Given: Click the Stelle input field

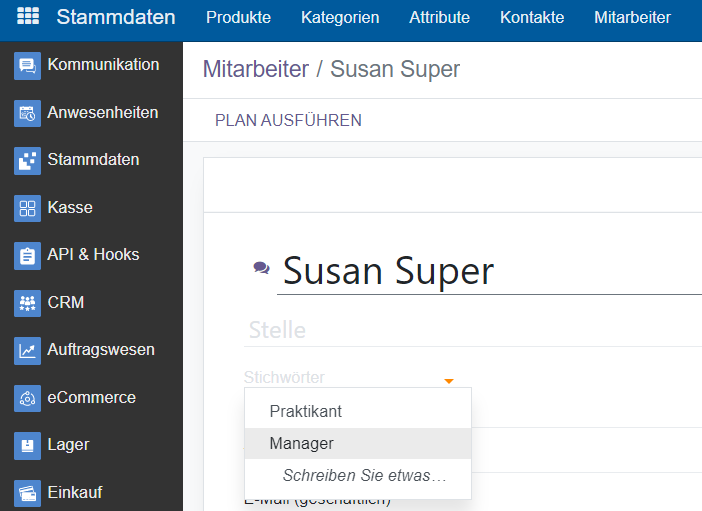Looking at the screenshot, I should pyautogui.click(x=470, y=329).
